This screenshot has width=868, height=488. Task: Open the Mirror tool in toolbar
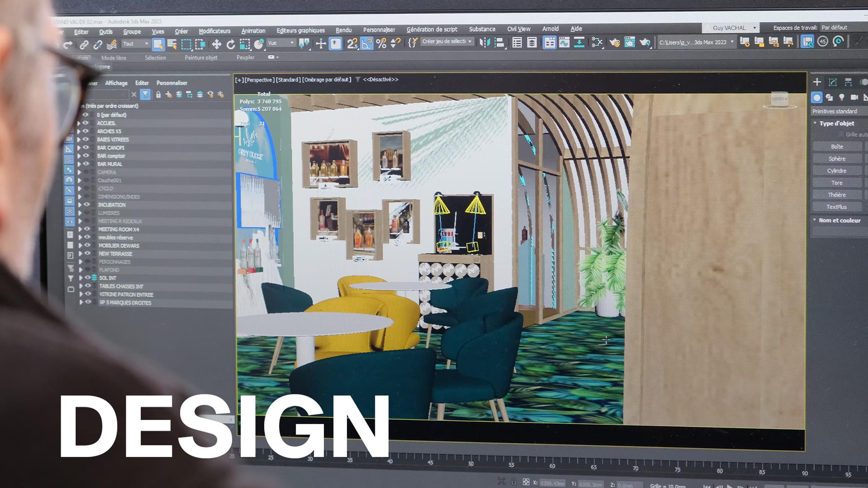tap(485, 42)
